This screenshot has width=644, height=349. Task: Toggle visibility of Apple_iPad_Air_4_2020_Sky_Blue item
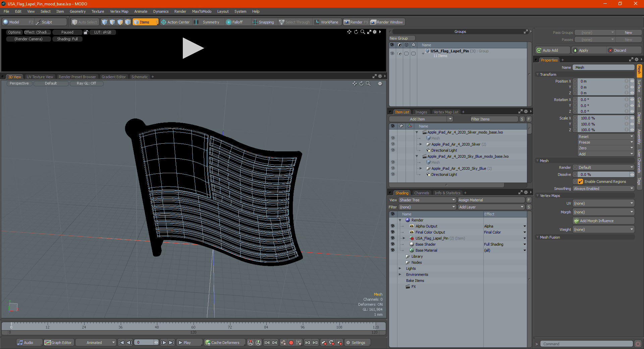pos(392,168)
